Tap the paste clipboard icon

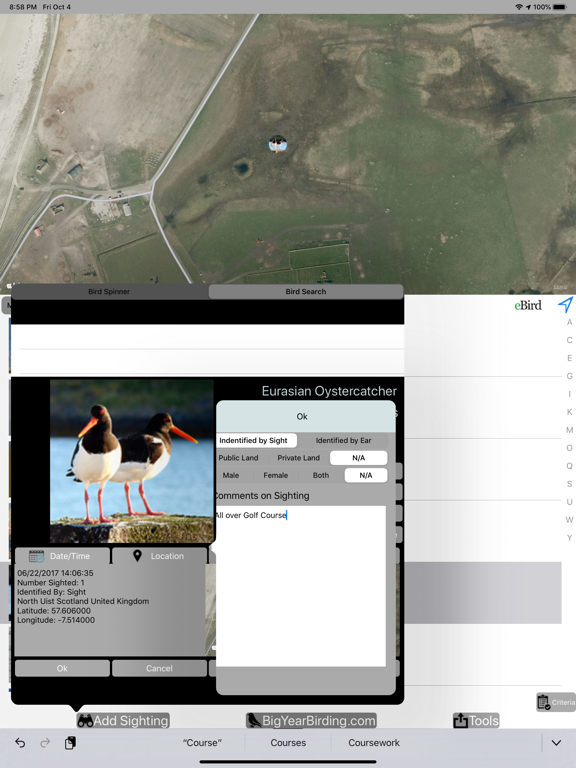[x=70, y=743]
